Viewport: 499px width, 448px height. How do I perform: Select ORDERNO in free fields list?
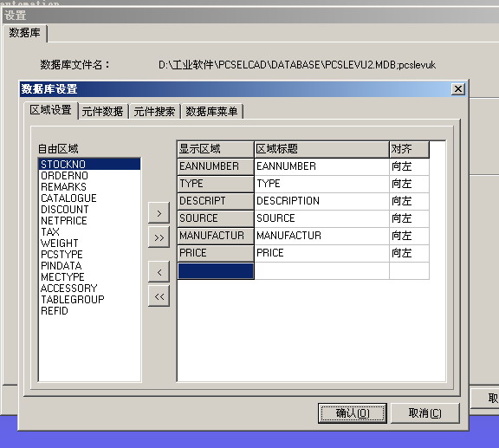coord(89,175)
